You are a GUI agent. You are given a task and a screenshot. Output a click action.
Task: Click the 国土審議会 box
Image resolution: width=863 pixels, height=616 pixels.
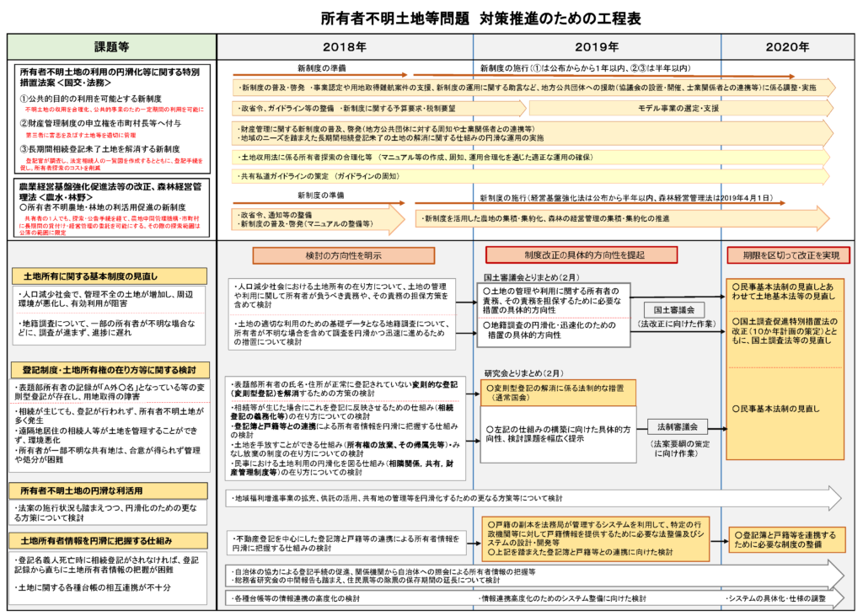[x=674, y=310]
